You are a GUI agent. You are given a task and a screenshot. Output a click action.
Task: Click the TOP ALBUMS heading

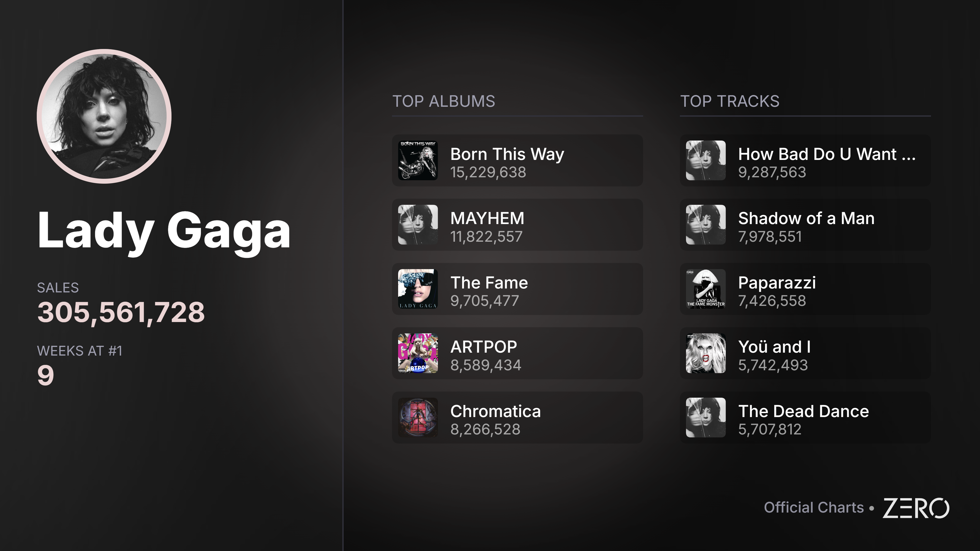(x=444, y=101)
